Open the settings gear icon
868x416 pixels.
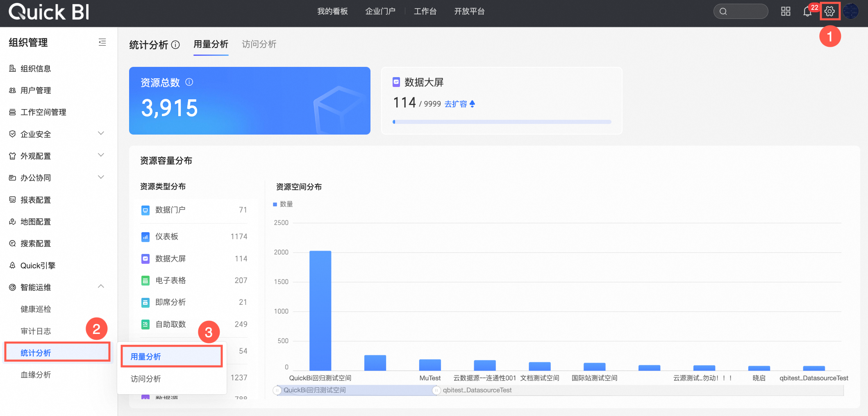click(829, 11)
